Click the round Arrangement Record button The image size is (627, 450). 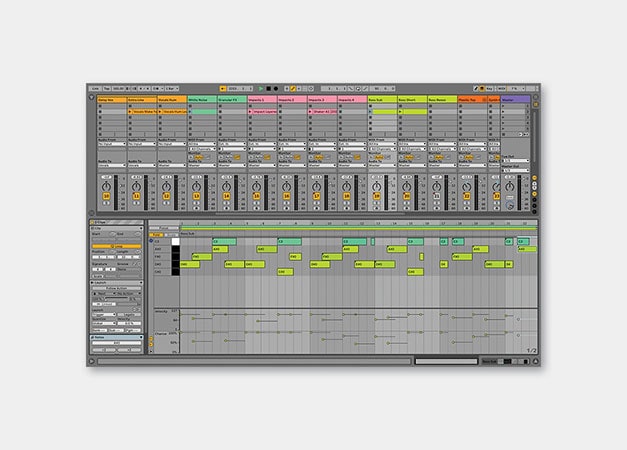pos(276,88)
